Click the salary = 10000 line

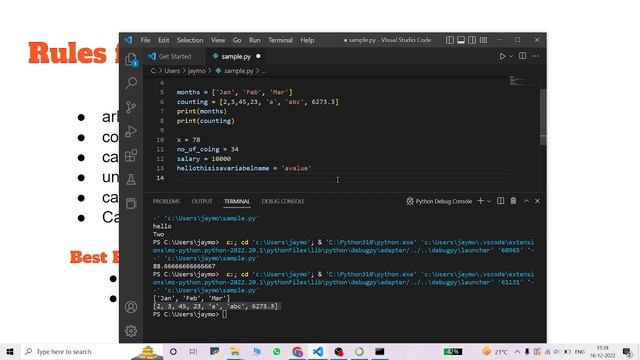(x=204, y=159)
